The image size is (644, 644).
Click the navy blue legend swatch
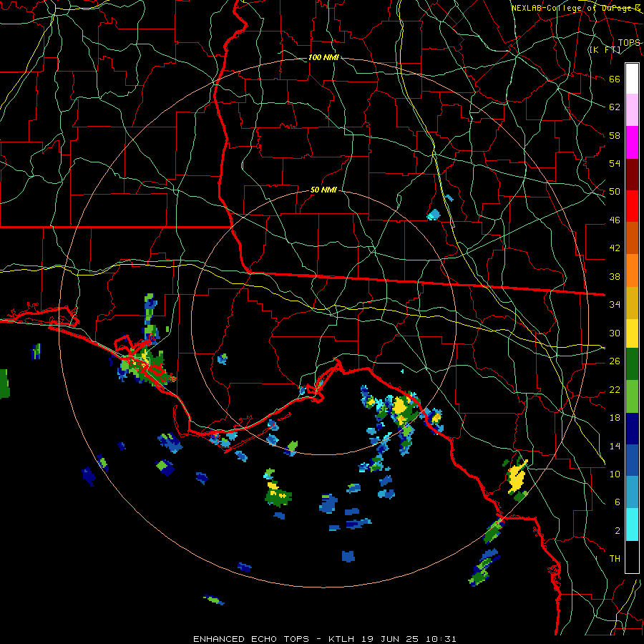pyautogui.click(x=632, y=429)
